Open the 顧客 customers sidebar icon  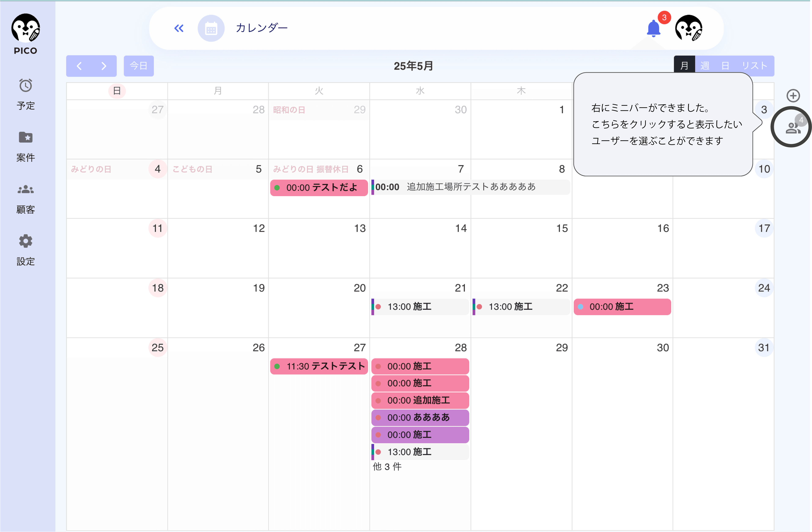[26, 190]
